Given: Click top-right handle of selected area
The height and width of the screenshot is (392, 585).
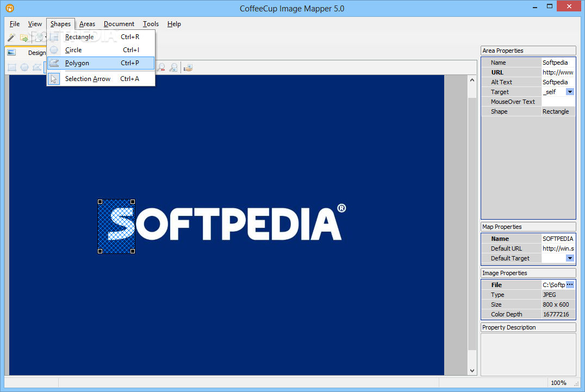Looking at the screenshot, I should 133,202.
